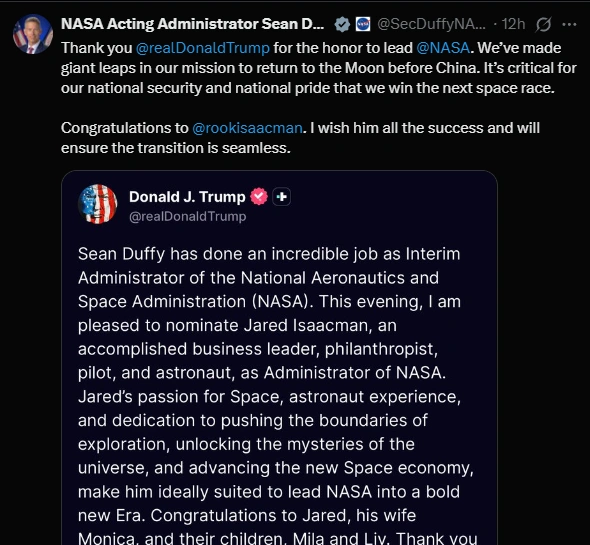Open the 12h timestamp of the post
Viewport: 590px width, 545px height.
(513, 24)
